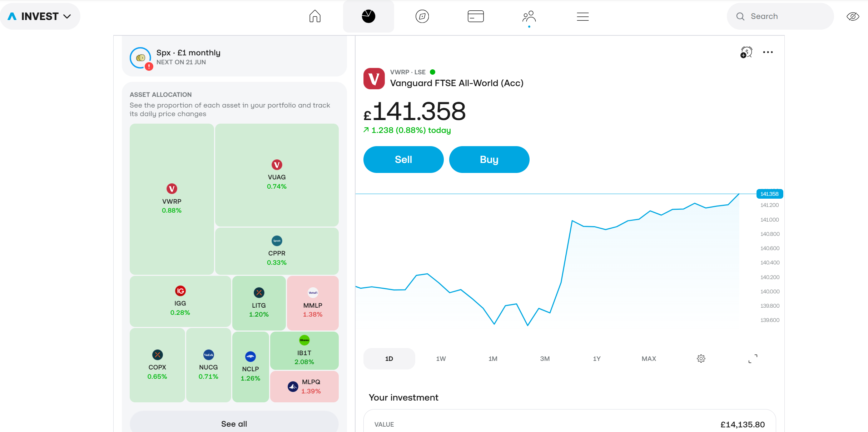Select the 1W chart range tab
Image resolution: width=868 pixels, height=432 pixels.
pos(441,358)
